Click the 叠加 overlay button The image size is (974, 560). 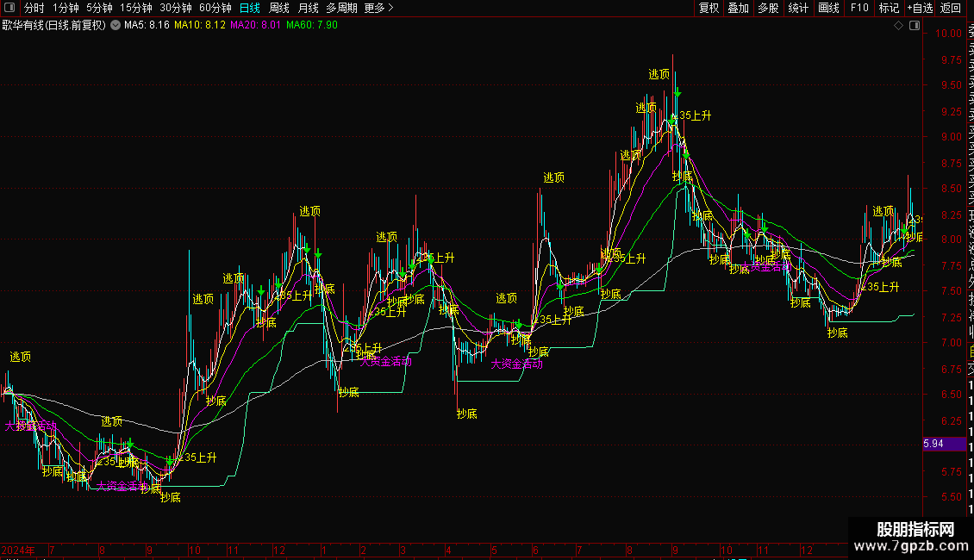click(x=739, y=8)
